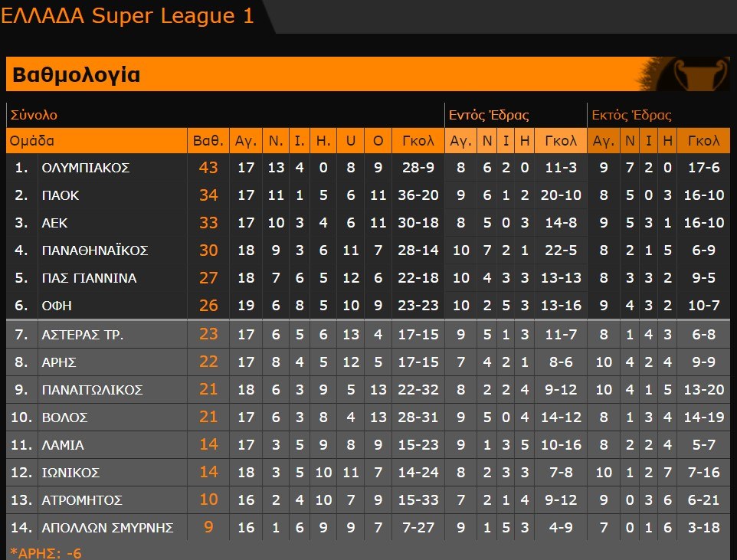Image resolution: width=737 pixels, height=560 pixels.
Task: Sort by the Βαθ. points column header
Action: pos(208,141)
